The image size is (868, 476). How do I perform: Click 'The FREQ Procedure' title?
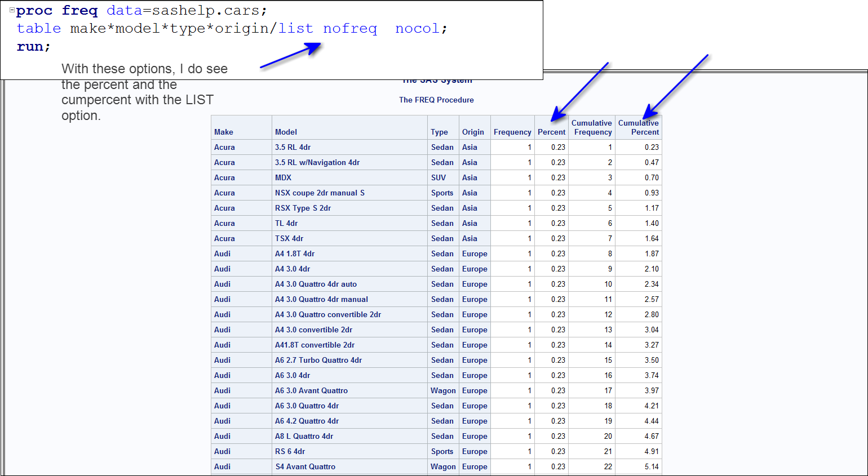point(436,100)
